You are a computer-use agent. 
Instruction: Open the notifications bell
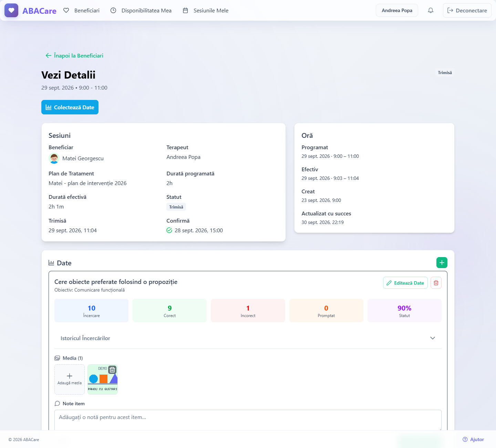431,10
